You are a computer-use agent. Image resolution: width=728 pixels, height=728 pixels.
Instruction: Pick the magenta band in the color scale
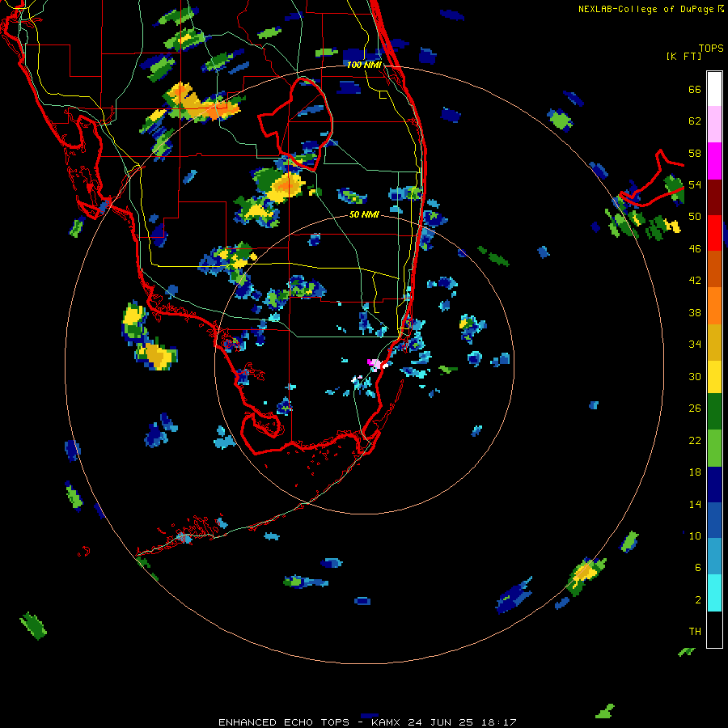click(x=714, y=161)
